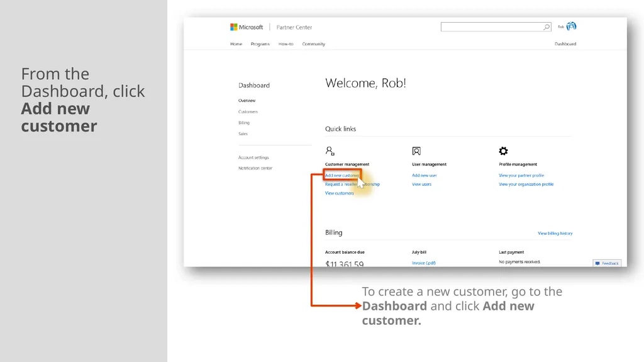Click the Microsoft logo
This screenshot has height=362, width=644.
coord(247,27)
